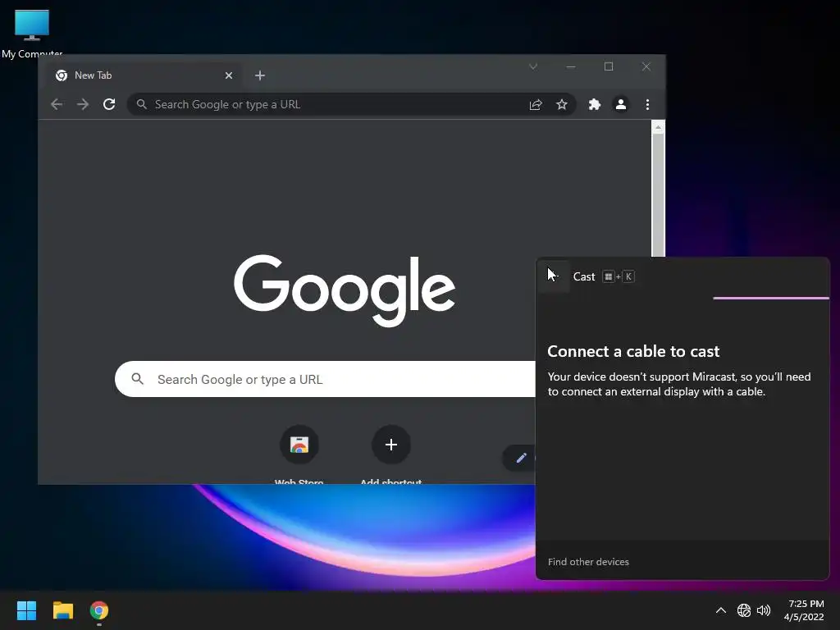
Task: Click the clock showing 7:25 PM
Action: pyautogui.click(x=806, y=605)
